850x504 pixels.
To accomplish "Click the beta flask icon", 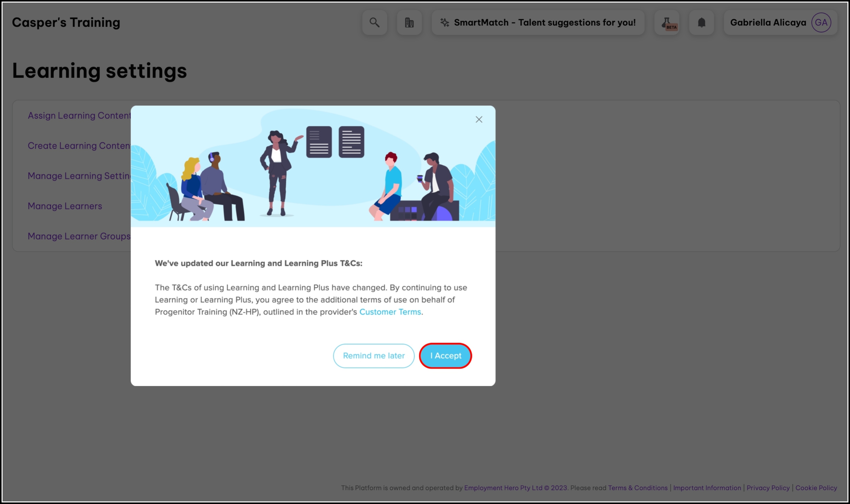I will pos(667,22).
